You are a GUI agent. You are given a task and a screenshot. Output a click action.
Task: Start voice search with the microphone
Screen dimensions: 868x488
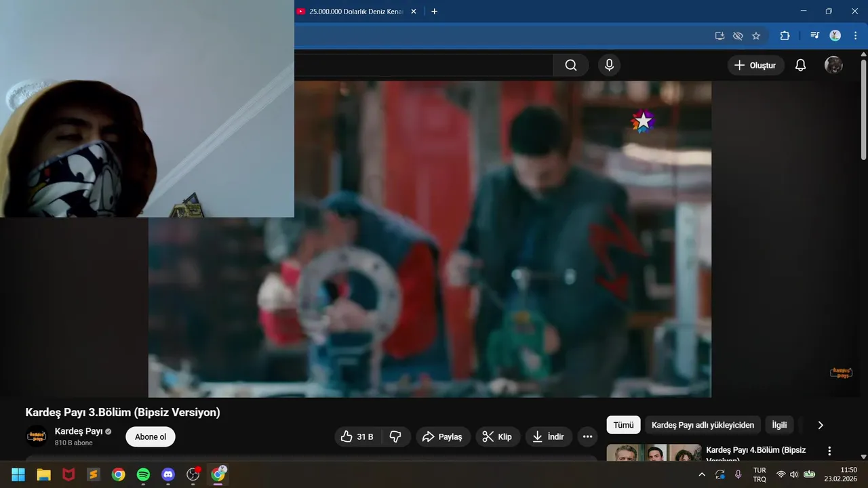pyautogui.click(x=609, y=65)
